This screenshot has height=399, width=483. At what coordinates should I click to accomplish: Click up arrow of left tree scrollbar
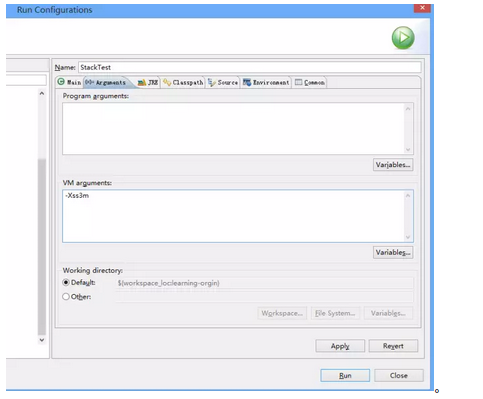click(x=42, y=94)
